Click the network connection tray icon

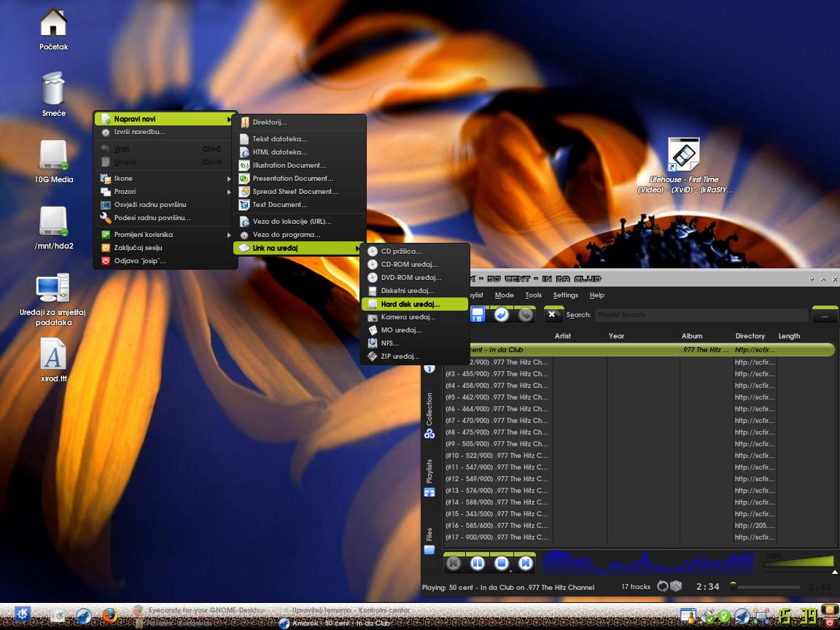tap(761, 617)
